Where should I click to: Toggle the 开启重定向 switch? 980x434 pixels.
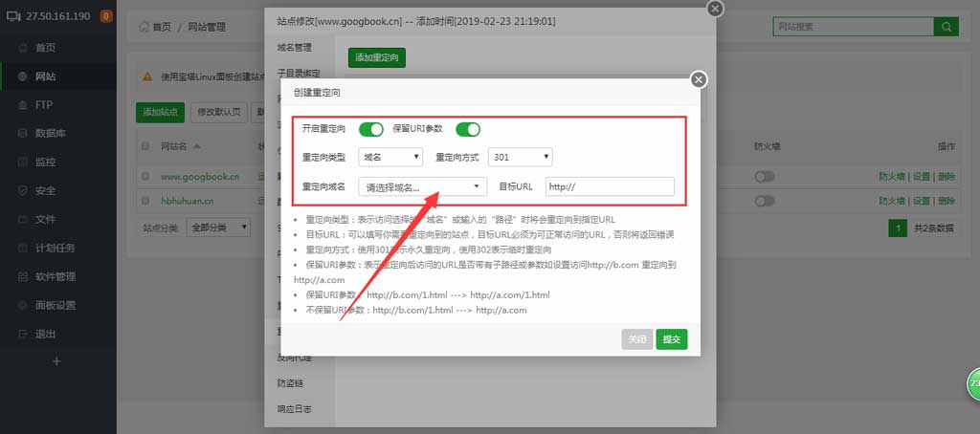[x=370, y=129]
